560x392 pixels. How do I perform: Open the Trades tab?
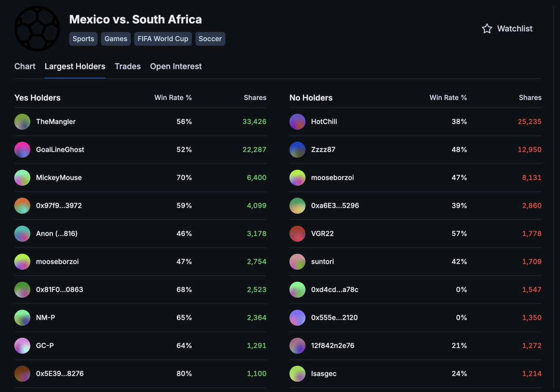[127, 66]
